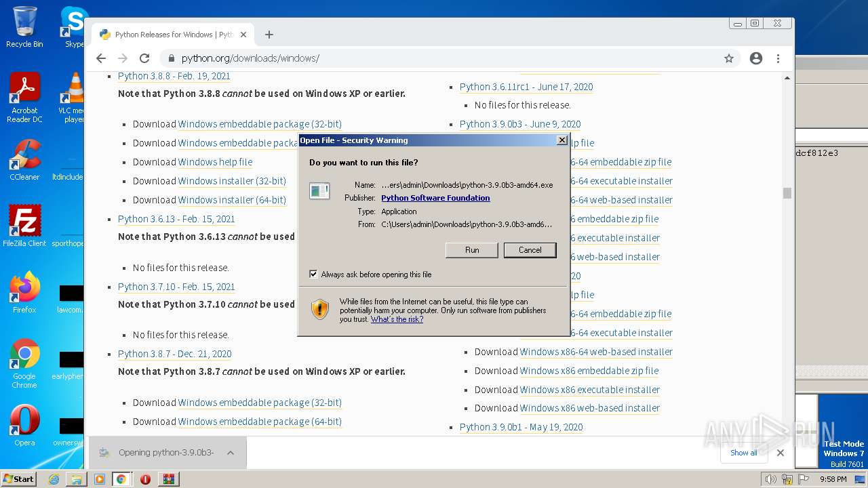Download Windows x86 web-based installer near bottom
868x488 pixels.
click(590, 408)
